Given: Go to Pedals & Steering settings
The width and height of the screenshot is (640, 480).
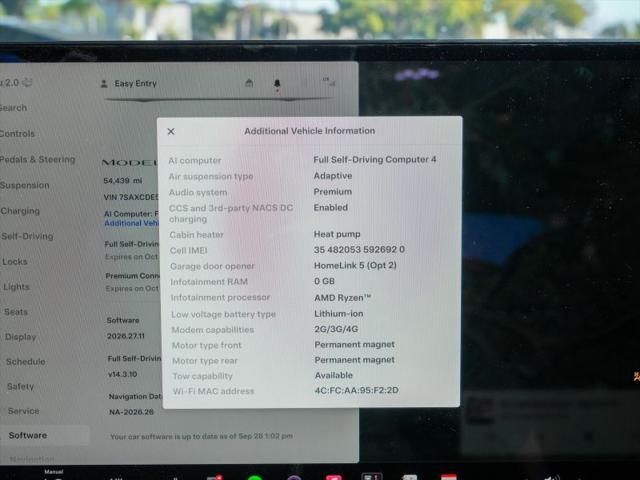Looking at the screenshot, I should [38, 159].
